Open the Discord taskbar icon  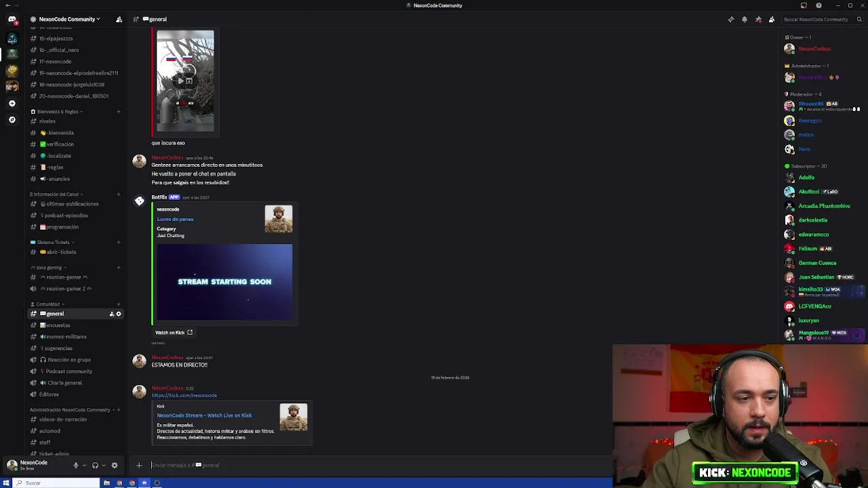coord(144,483)
